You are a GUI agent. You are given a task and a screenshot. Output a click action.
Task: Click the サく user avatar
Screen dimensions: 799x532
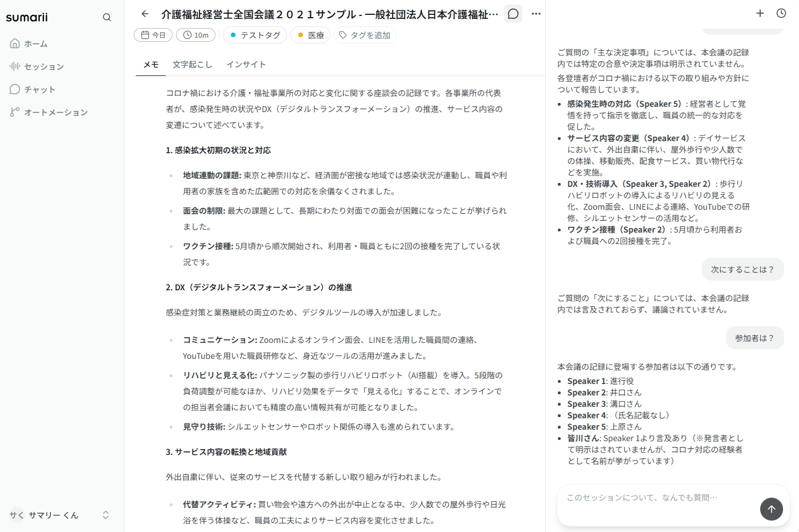(x=17, y=515)
